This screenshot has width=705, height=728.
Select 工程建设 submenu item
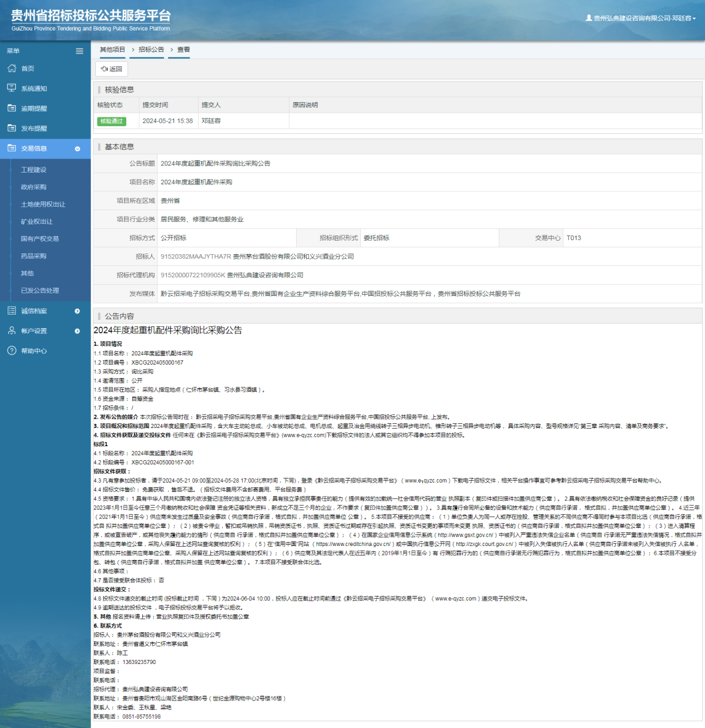33,170
